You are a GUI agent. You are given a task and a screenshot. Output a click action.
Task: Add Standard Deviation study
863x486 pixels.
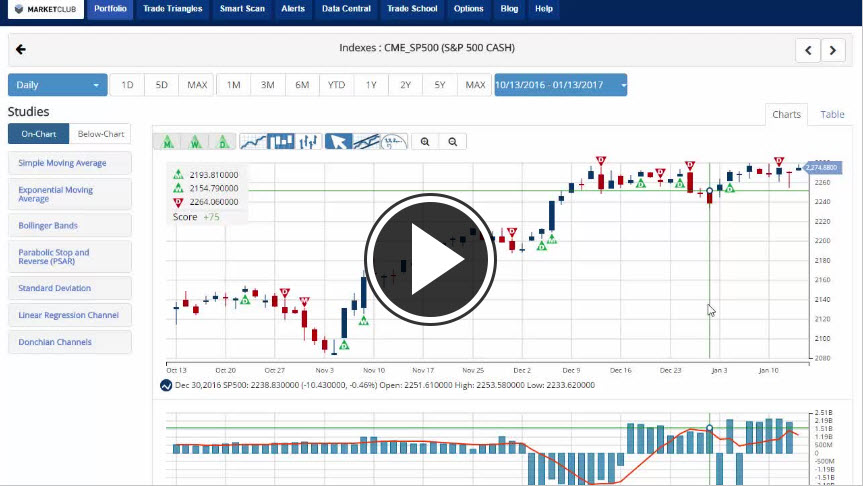70,288
